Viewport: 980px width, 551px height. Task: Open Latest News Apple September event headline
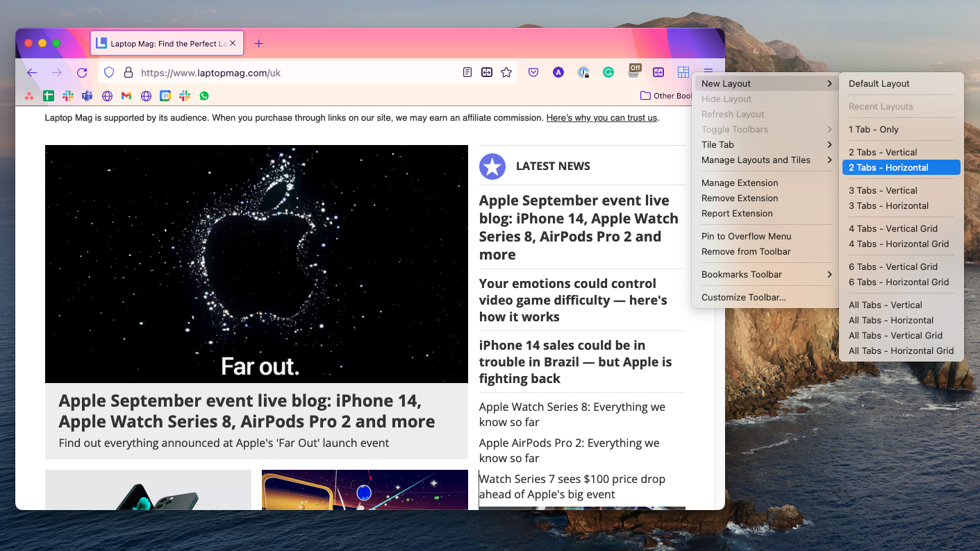(x=579, y=228)
